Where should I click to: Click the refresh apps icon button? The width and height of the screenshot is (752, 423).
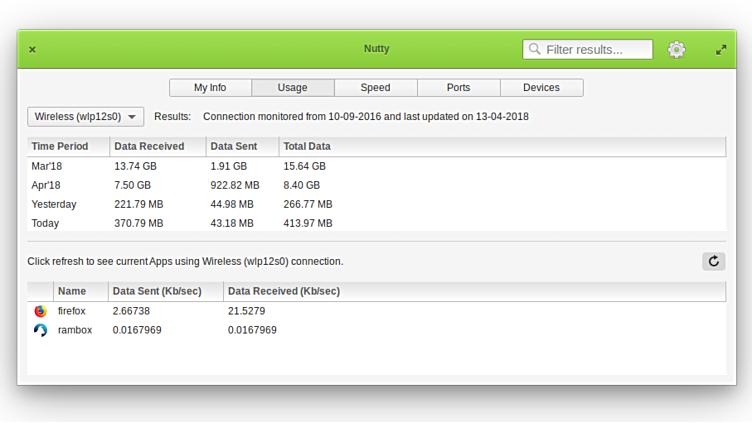(713, 261)
